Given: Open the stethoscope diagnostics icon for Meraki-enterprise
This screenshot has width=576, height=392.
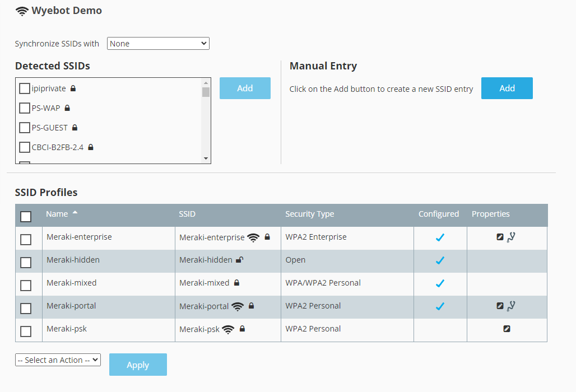Looking at the screenshot, I should click(511, 237).
